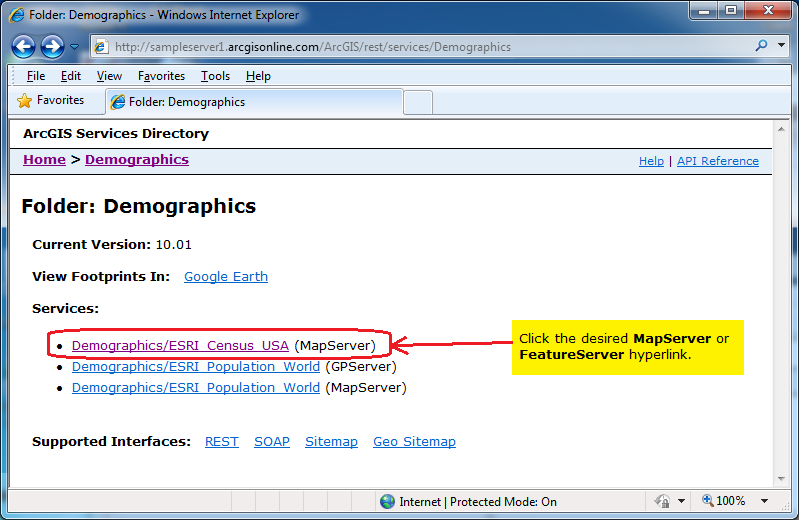Viewport: 799px width, 520px height.
Task: Click the search magnifier icon in address bar
Action: pyautogui.click(x=761, y=45)
